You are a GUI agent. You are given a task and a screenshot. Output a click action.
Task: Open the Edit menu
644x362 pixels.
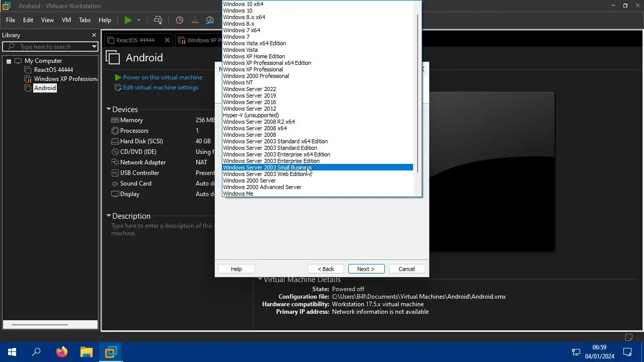click(x=28, y=20)
